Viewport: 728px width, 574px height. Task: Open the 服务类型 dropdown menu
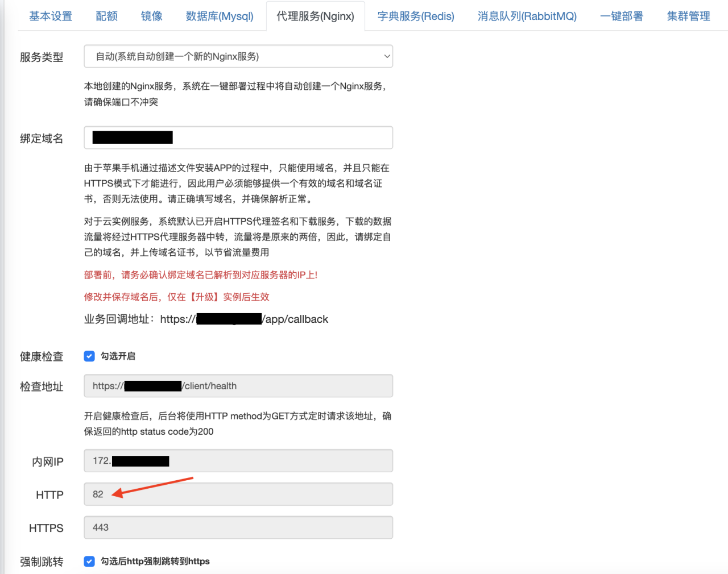pyautogui.click(x=238, y=56)
